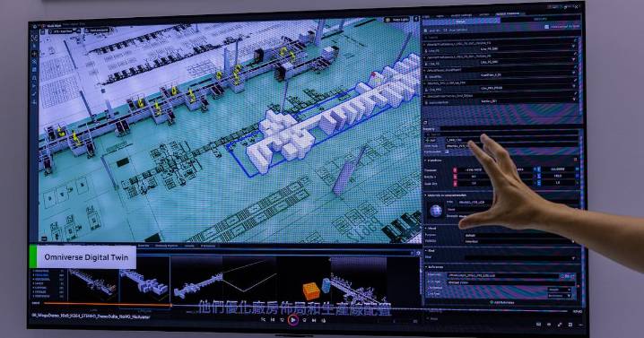644x338 pixels.
Task: Select the highlighted tab at top of right panel
Action: tap(508, 14)
